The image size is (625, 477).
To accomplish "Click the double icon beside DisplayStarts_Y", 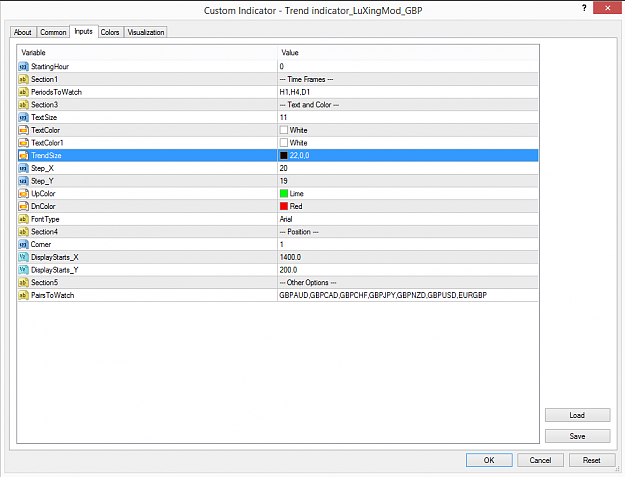I will point(24,270).
